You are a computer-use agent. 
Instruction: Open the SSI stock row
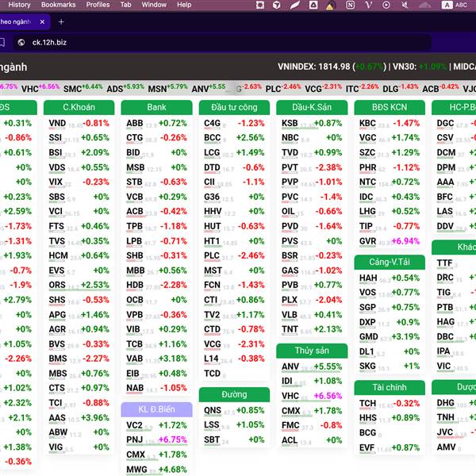[x=79, y=138]
